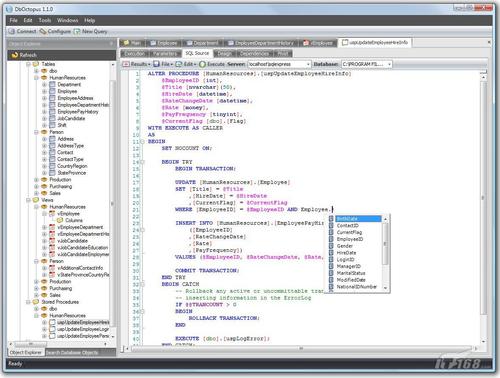The image size is (500, 378).
Task: Click the Columns folder icon under vEmployee
Action: click(x=60, y=220)
